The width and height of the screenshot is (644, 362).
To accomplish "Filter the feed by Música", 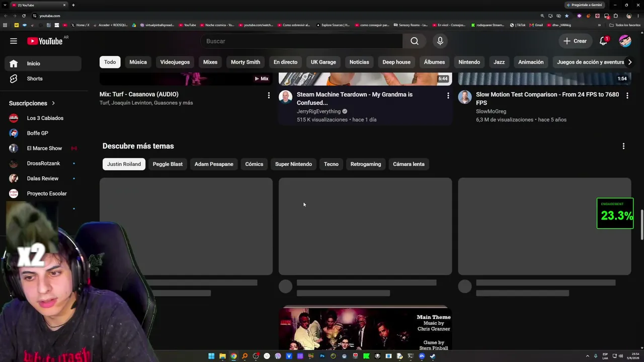I will point(138,62).
